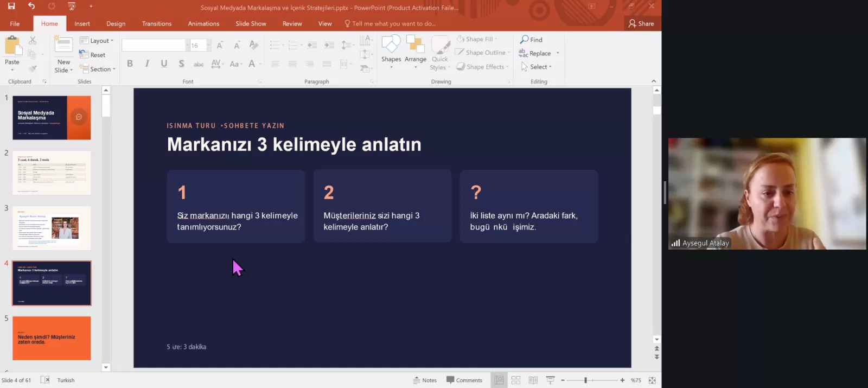This screenshot has height=388, width=868.
Task: Increase list indent level
Action: tap(329, 46)
